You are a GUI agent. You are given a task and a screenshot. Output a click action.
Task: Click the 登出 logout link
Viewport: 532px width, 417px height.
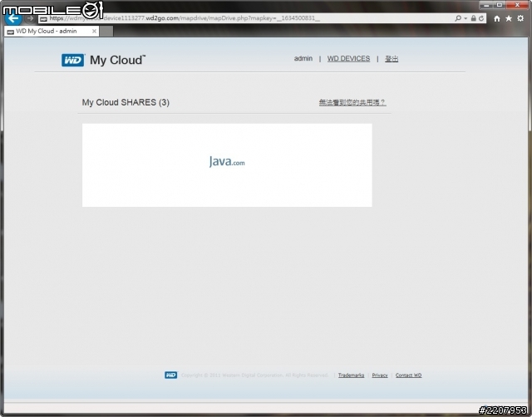(392, 59)
